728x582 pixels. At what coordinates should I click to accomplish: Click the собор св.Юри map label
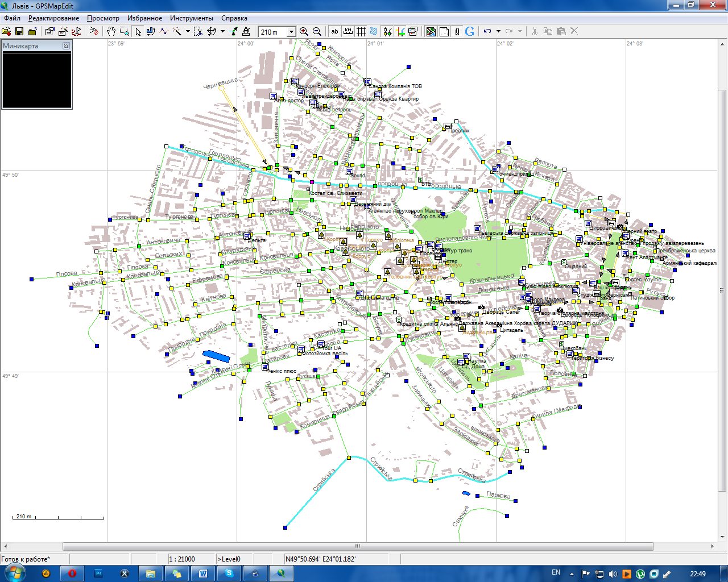click(x=431, y=217)
